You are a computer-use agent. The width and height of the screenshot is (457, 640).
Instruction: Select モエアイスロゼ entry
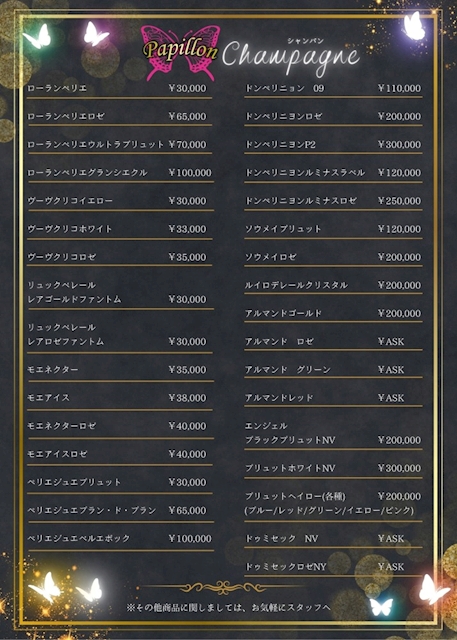pos(119,454)
